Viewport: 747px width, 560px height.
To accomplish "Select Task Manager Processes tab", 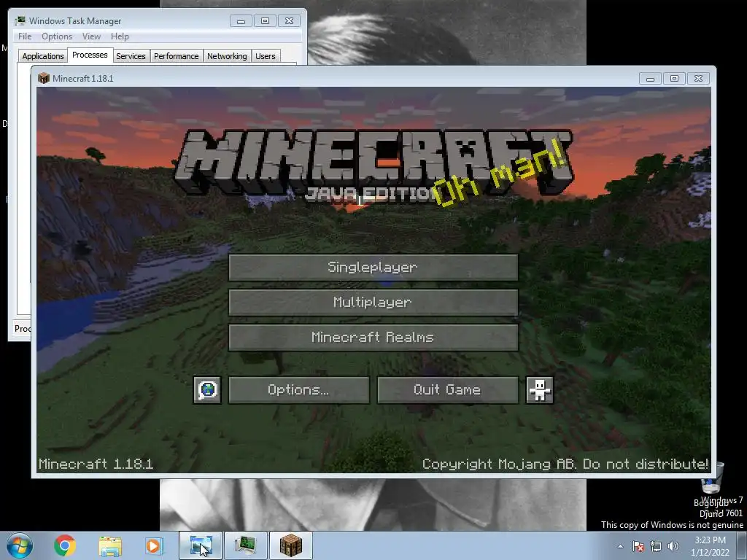I will [x=90, y=55].
